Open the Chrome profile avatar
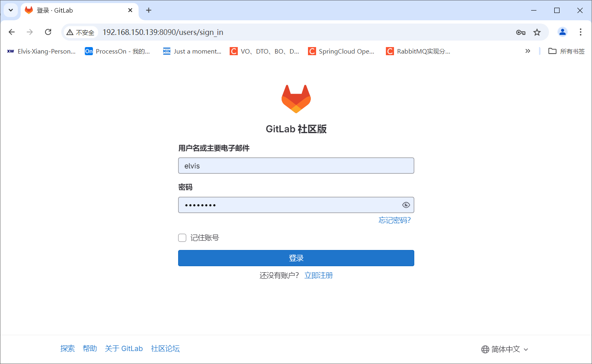This screenshot has height=364, width=592. click(x=562, y=32)
